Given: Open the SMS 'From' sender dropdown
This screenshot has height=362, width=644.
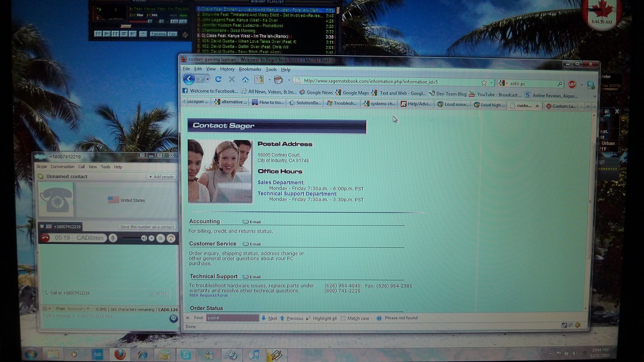Looking at the screenshot, I should pyautogui.click(x=78, y=309).
